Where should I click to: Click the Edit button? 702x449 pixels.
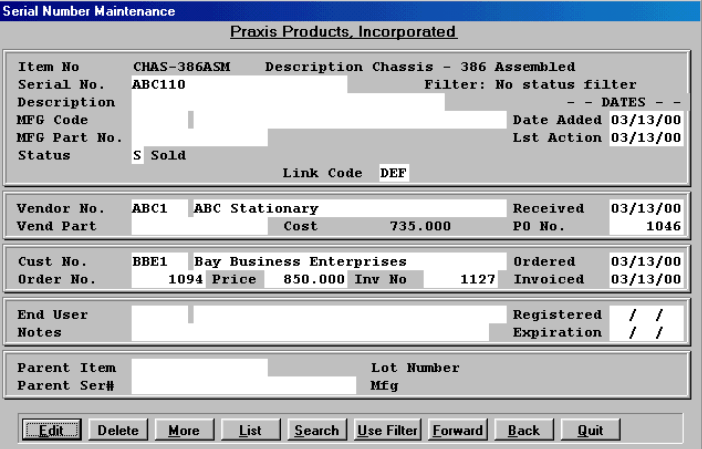point(52,430)
